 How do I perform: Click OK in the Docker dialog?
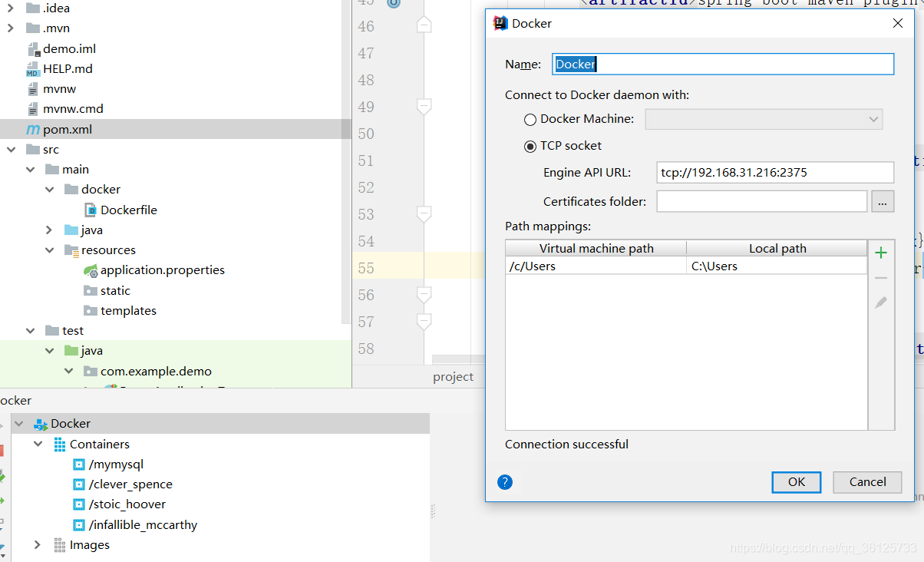[797, 482]
